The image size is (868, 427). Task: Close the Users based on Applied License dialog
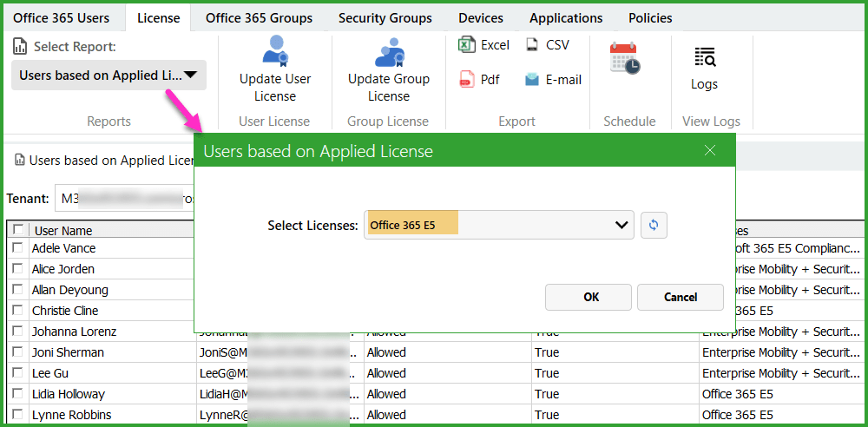710,150
